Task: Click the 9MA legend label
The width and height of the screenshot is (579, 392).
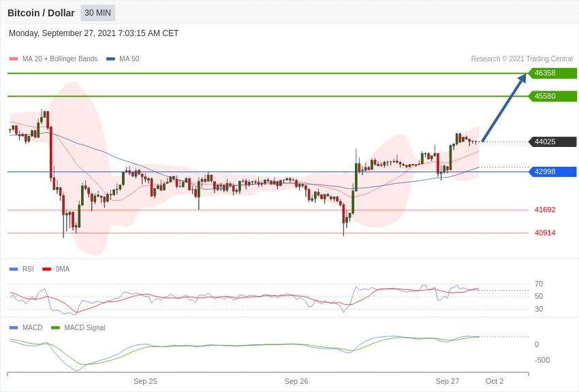Action: [63, 269]
